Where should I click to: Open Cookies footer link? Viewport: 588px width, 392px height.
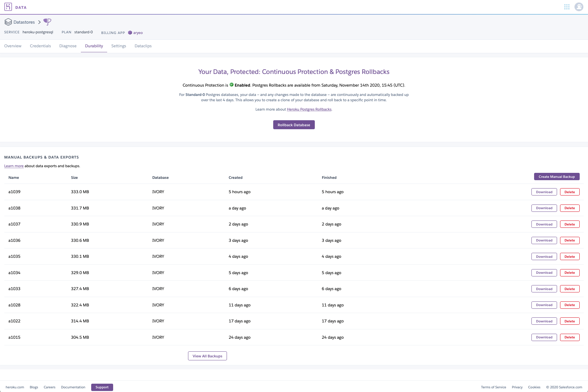pyautogui.click(x=534, y=387)
